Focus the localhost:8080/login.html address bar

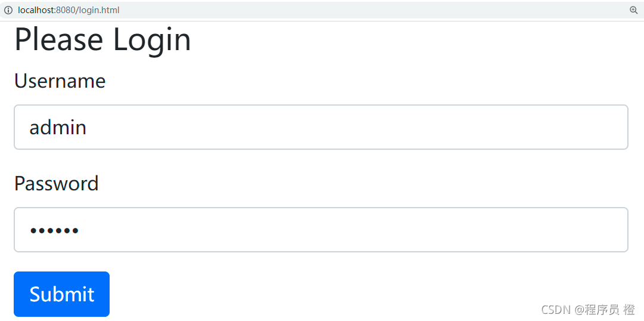(322, 10)
